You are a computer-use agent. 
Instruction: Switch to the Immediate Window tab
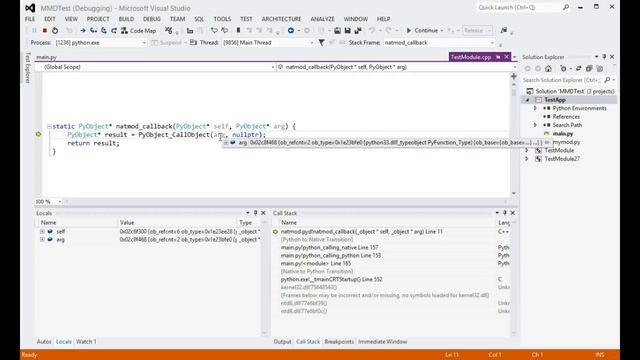(382, 342)
